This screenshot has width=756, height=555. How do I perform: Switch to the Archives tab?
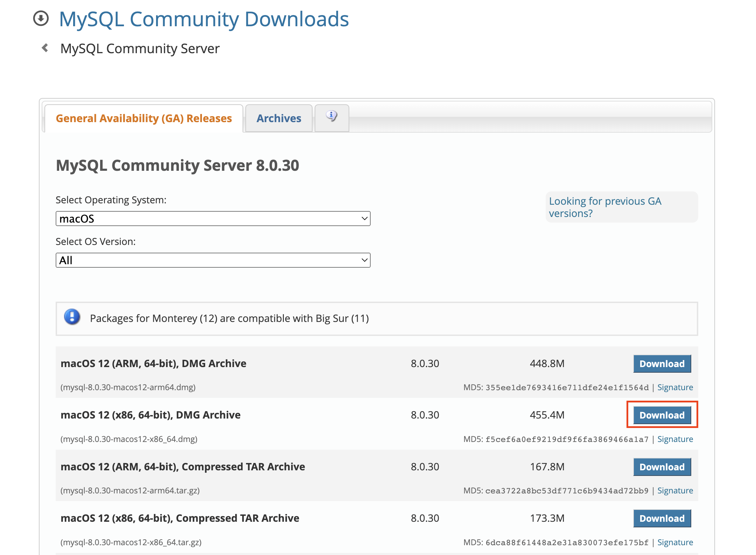click(x=279, y=118)
